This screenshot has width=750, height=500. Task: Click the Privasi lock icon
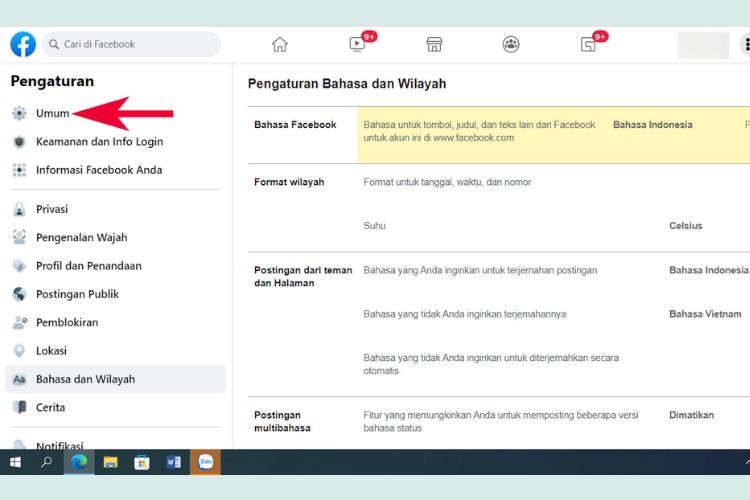tap(19, 209)
